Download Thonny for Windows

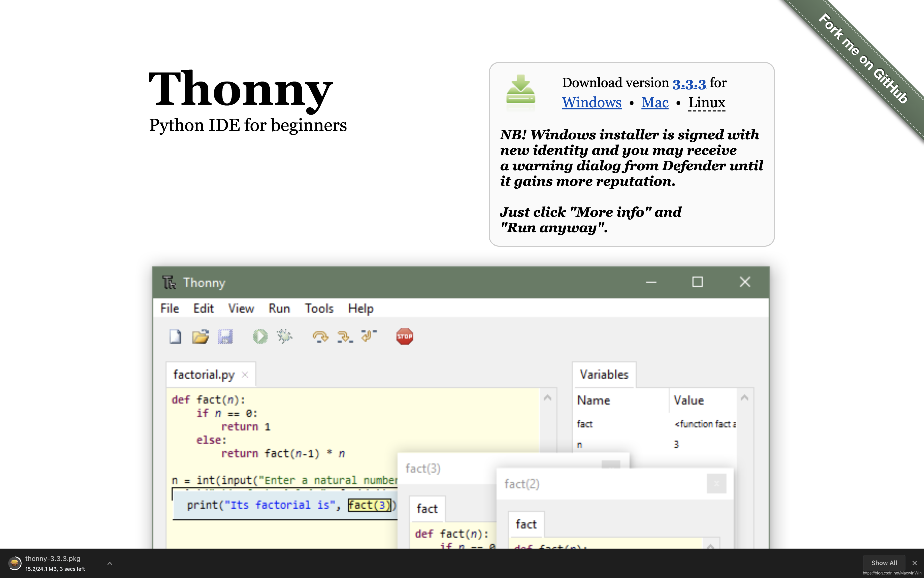coord(591,102)
